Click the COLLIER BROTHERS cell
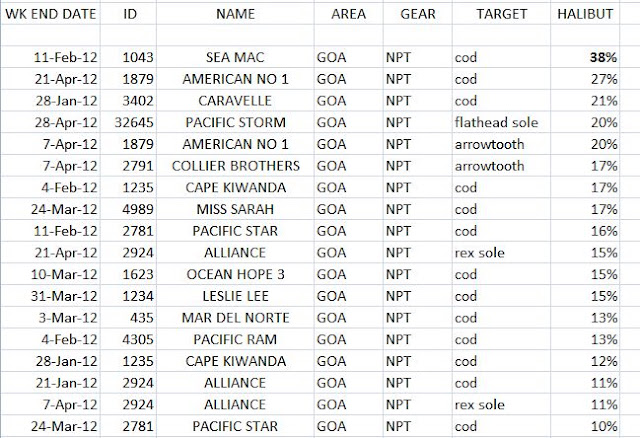Screen dimensions: 640x438 235,166
